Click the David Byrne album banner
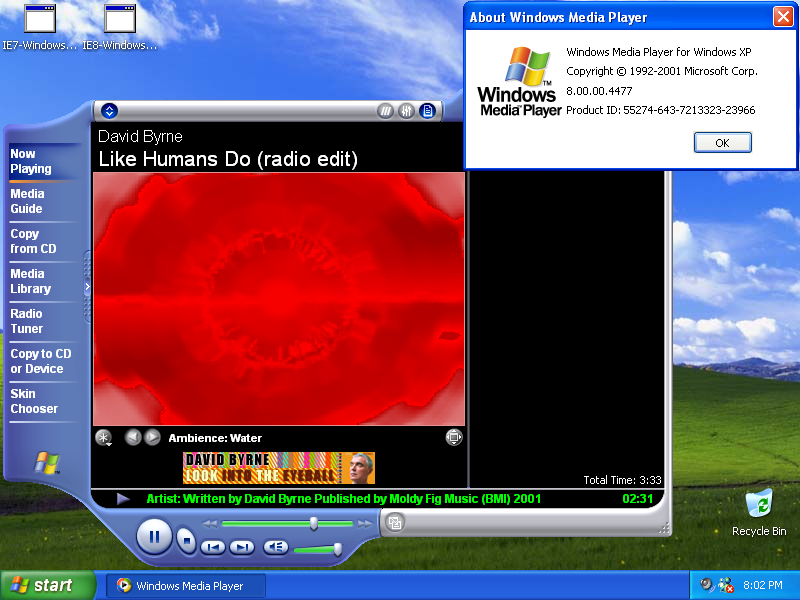The height and width of the screenshot is (600, 800). point(279,468)
